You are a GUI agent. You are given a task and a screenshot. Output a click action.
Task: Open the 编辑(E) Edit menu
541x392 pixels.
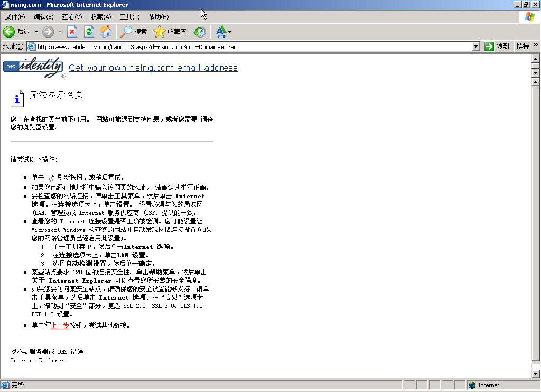tap(43, 16)
